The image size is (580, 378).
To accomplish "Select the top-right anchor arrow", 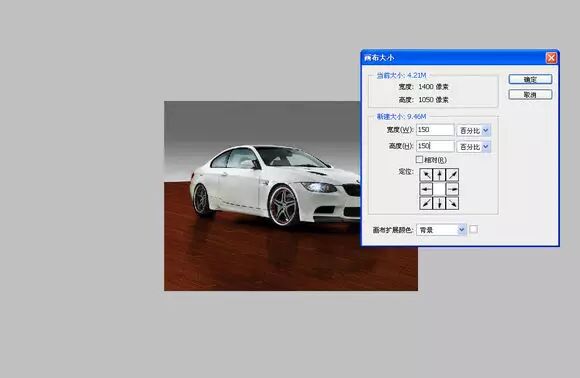I will coord(452,175).
